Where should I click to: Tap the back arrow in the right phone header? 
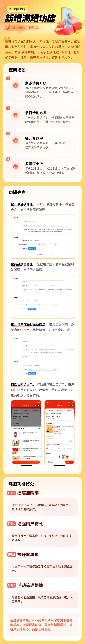point(46,405)
